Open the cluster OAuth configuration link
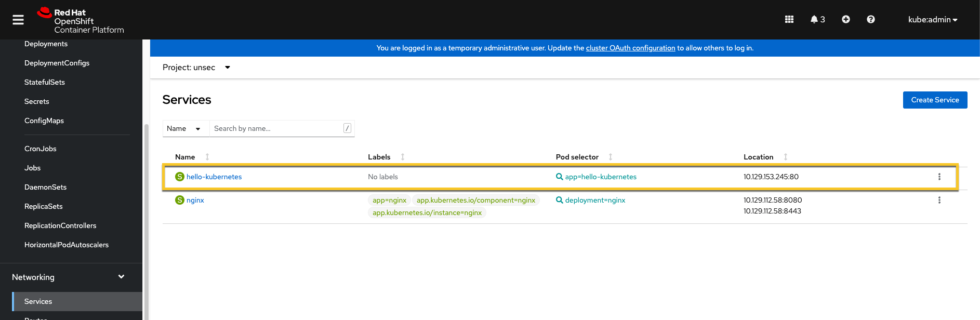980x320 pixels. (x=630, y=48)
